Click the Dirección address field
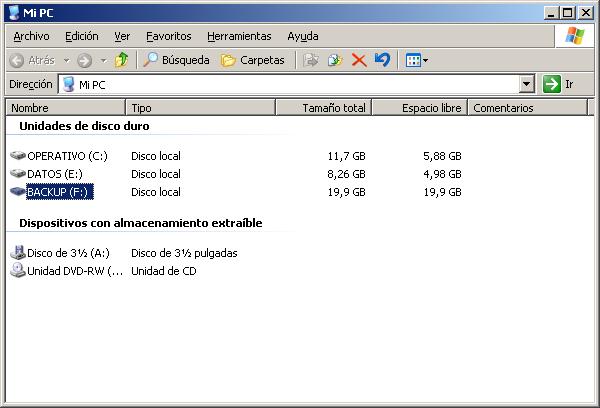The width and height of the screenshot is (600, 408). point(290,85)
